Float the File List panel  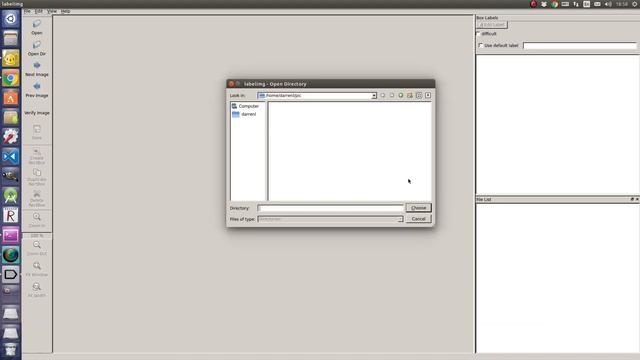632,199
